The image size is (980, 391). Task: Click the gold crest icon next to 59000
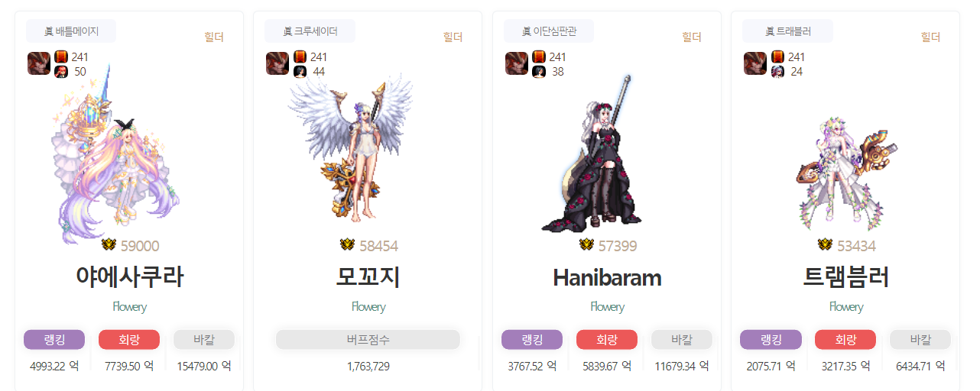pos(109,245)
